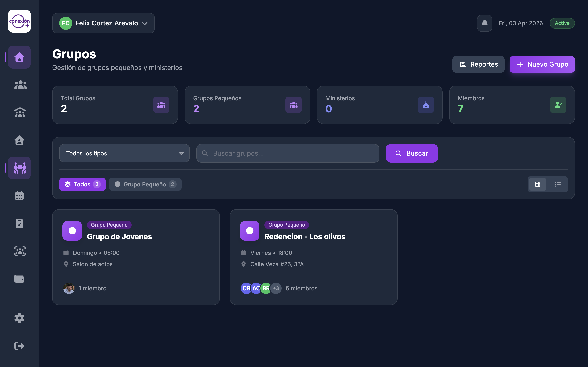Open the Todos los tipos dropdown
The image size is (588, 367).
pos(124,153)
